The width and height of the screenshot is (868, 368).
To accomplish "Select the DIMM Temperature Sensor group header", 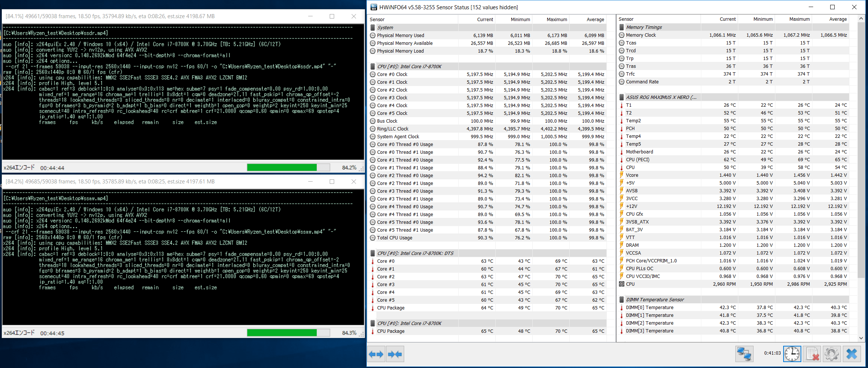I will [655, 300].
